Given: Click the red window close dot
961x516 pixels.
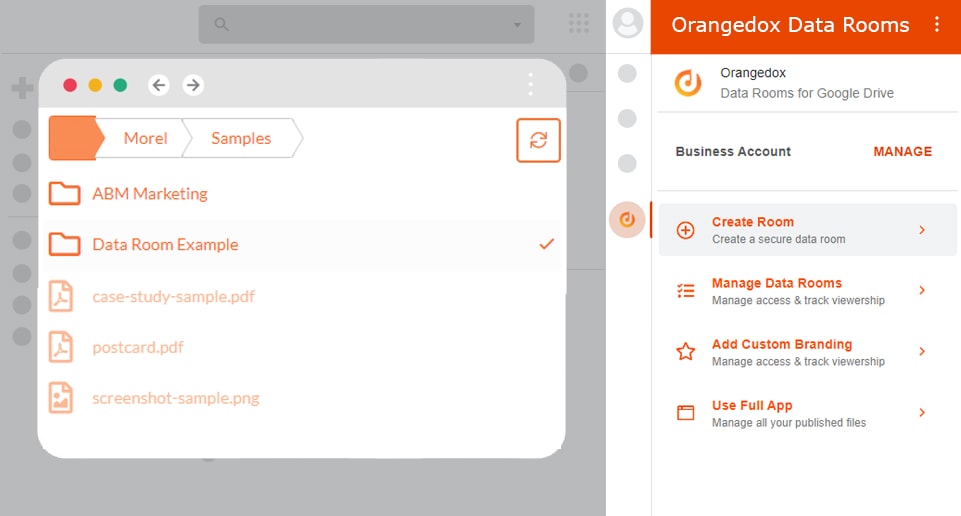Looking at the screenshot, I should tap(70, 85).
